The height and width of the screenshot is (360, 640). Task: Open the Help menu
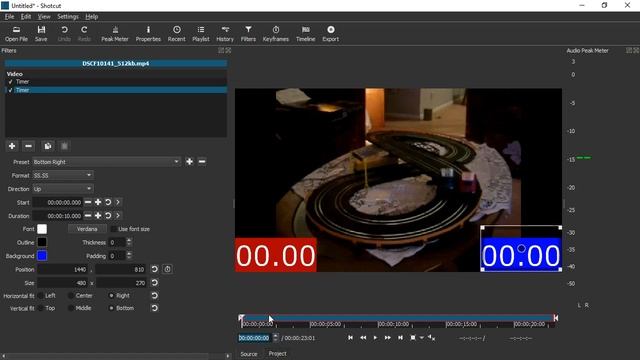[x=92, y=17]
